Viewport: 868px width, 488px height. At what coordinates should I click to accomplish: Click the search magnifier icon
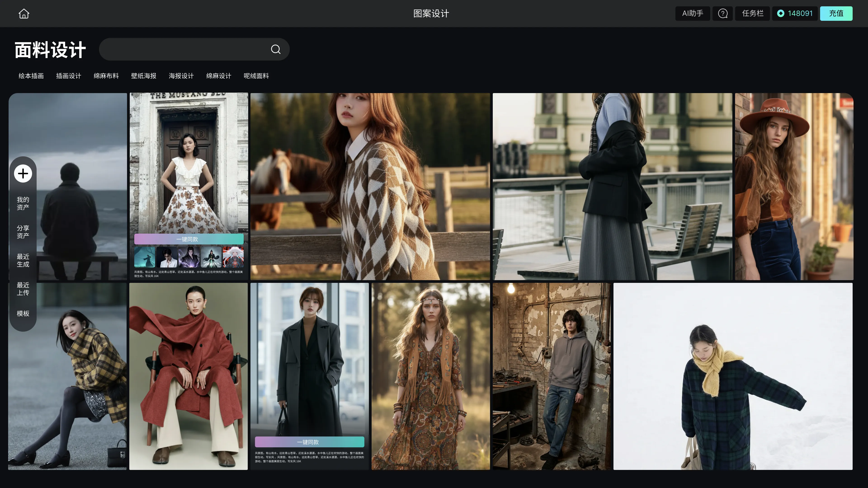276,49
